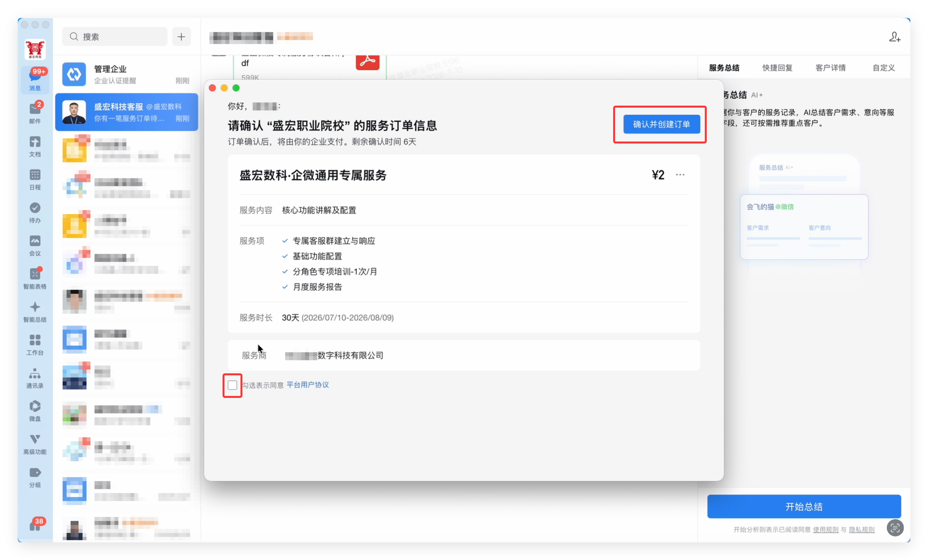The width and height of the screenshot is (928, 560).
Task: Click the 管理企业 avatar icon
Action: pos(74,74)
